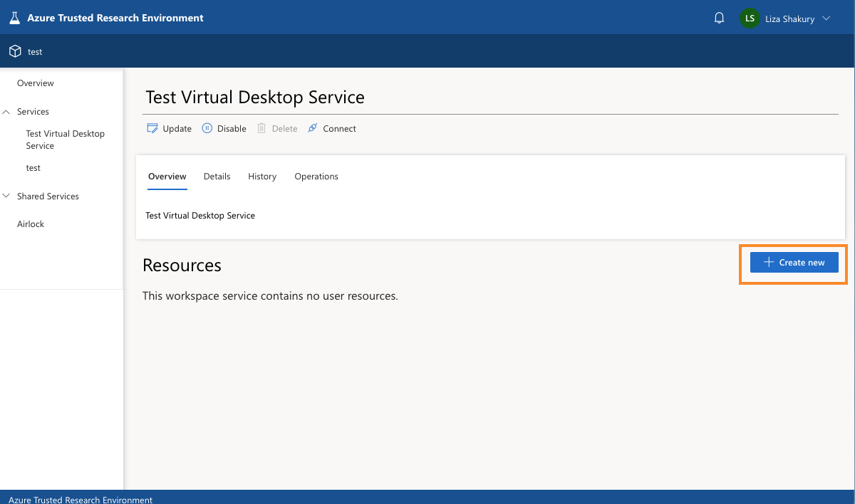This screenshot has width=855, height=504.
Task: Disable the Test Virtual Desktop Service
Action: pyautogui.click(x=224, y=128)
